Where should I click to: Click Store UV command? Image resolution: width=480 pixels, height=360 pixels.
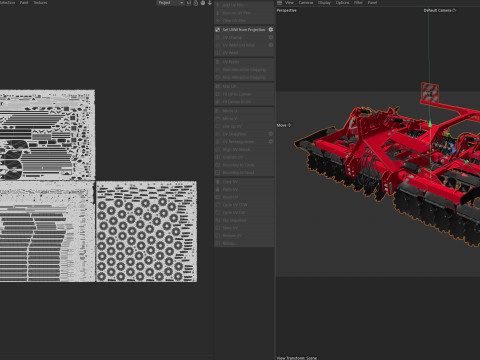click(244, 228)
